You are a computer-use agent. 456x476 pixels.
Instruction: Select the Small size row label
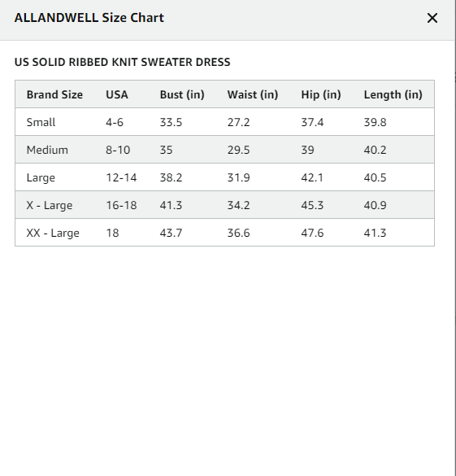tap(41, 122)
